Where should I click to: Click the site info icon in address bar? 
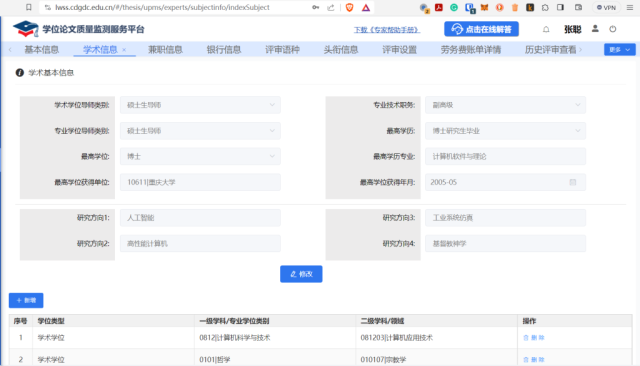pos(48,7)
